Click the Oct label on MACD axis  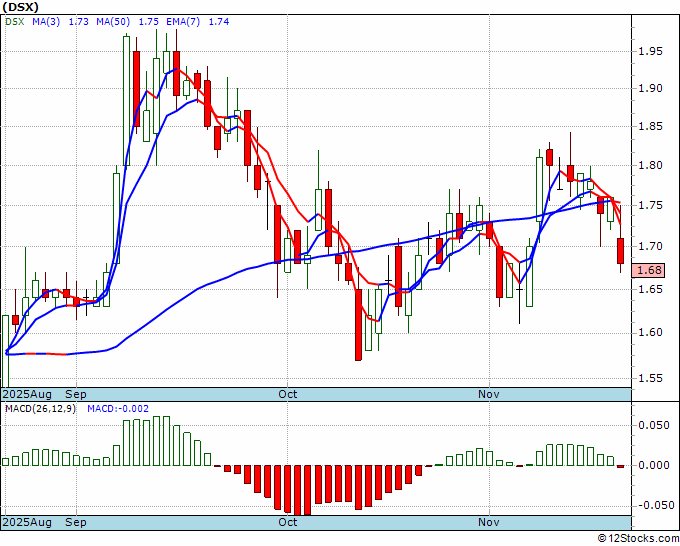coord(288,522)
